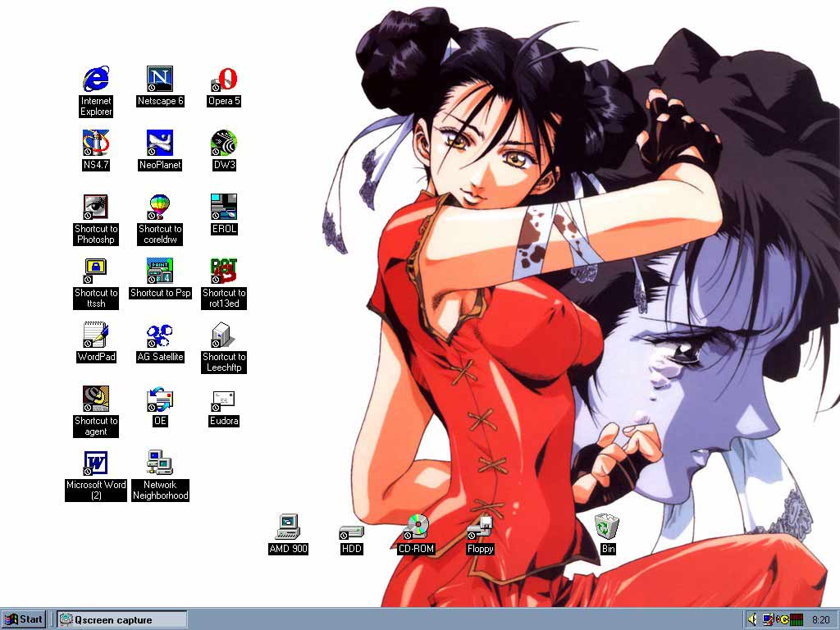
Task: Click the NS4.7 Netscape shortcut
Action: 96,143
